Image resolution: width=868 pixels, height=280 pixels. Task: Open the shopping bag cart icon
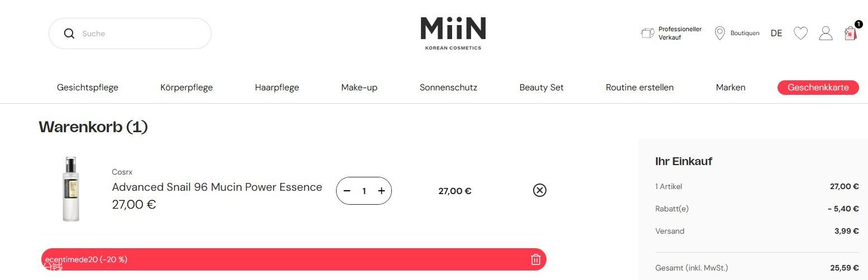(x=850, y=33)
